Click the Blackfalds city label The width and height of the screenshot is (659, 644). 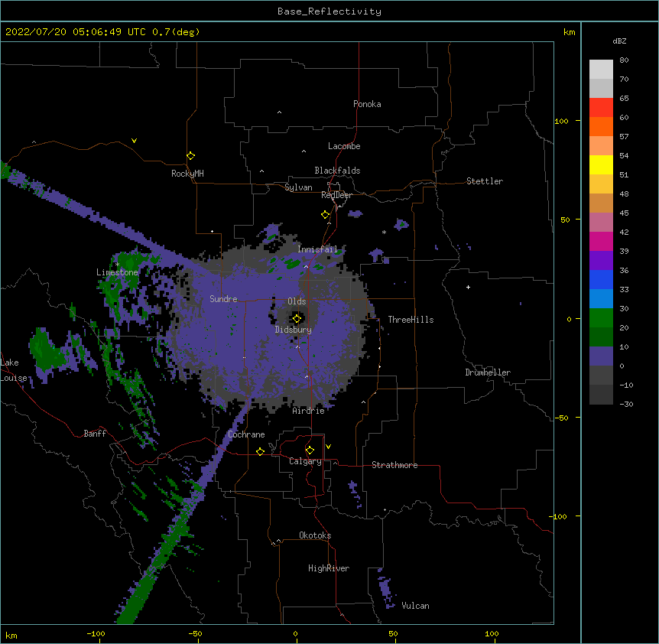click(x=337, y=171)
